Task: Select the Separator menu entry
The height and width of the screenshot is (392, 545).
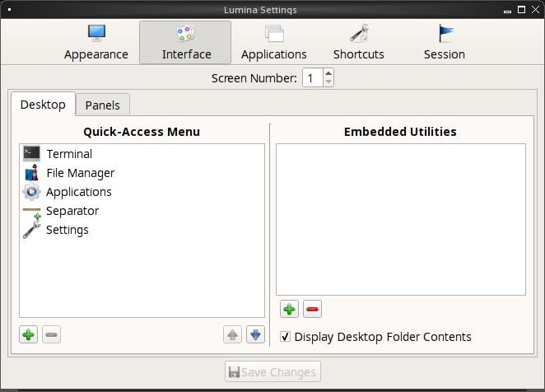Action: [142, 211]
